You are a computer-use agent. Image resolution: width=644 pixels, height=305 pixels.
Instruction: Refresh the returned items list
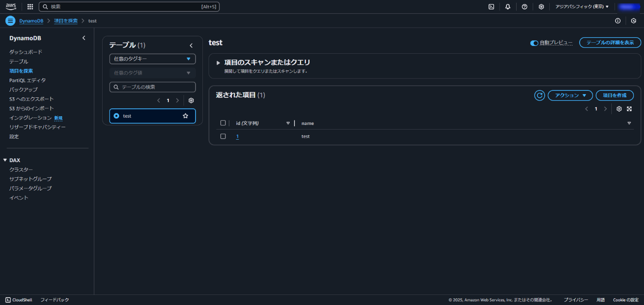[540, 95]
